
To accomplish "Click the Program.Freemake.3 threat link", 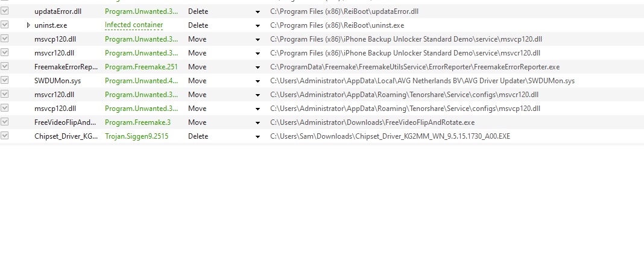I will (137, 122).
